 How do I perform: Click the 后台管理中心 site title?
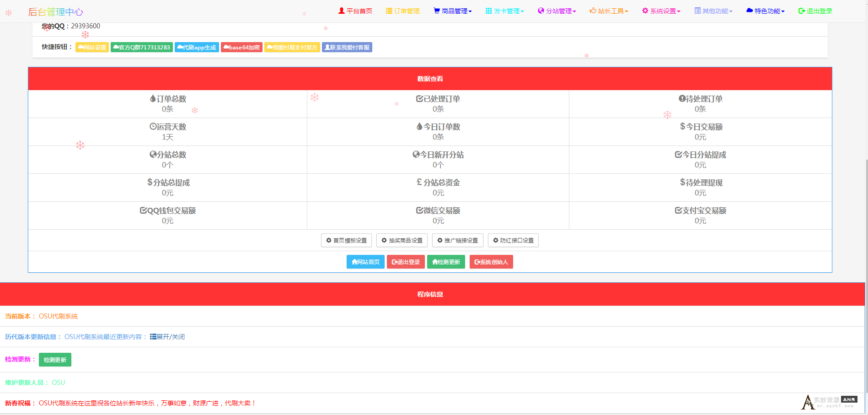click(56, 12)
